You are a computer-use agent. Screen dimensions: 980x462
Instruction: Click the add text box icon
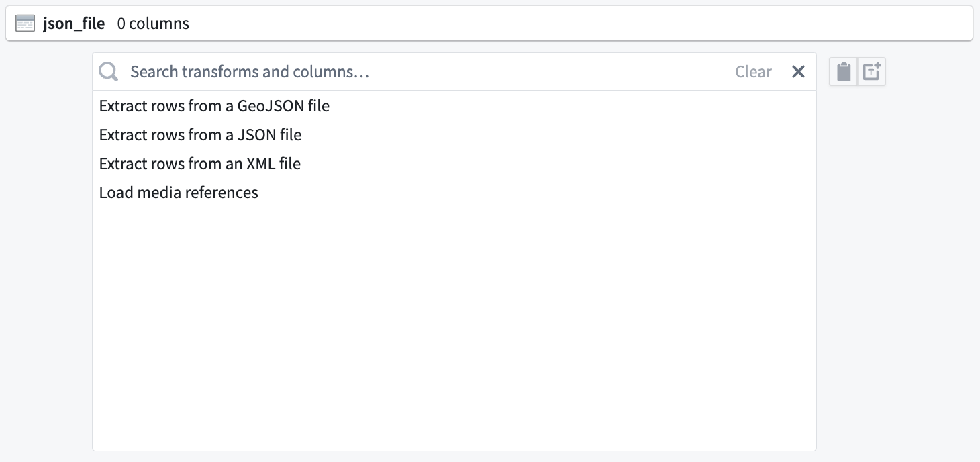pos(871,72)
